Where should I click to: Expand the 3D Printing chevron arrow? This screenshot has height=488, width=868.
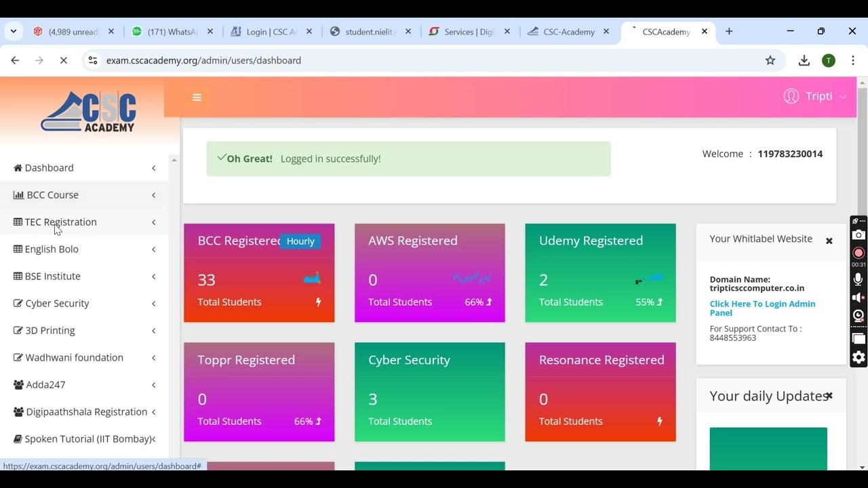(154, 331)
